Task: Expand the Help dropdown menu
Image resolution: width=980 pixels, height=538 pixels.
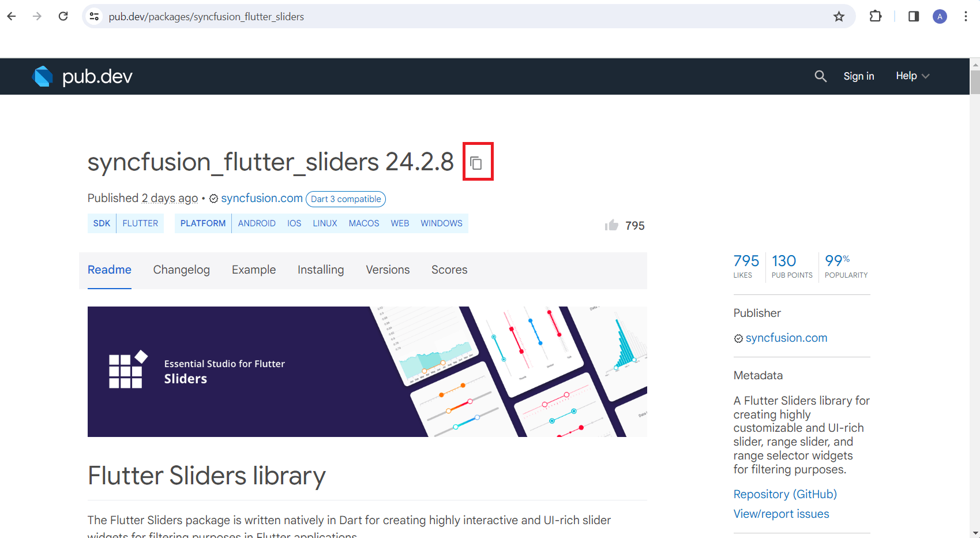Action: click(x=913, y=76)
